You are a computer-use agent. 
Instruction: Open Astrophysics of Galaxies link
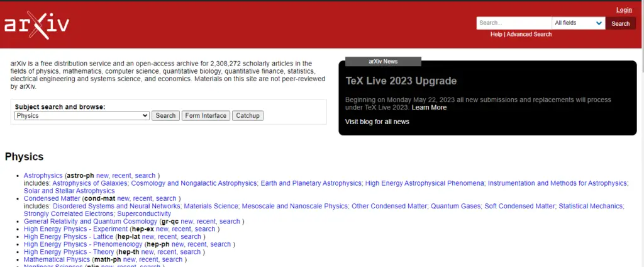click(90, 183)
